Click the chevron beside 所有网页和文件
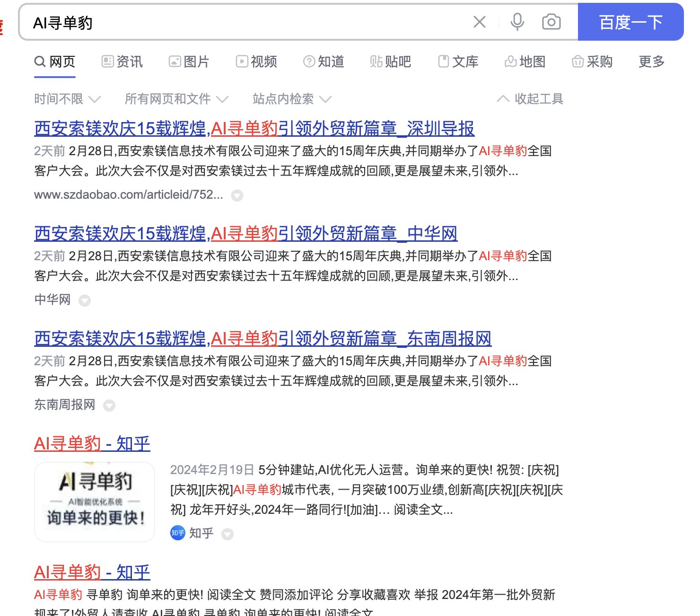 tap(222, 99)
